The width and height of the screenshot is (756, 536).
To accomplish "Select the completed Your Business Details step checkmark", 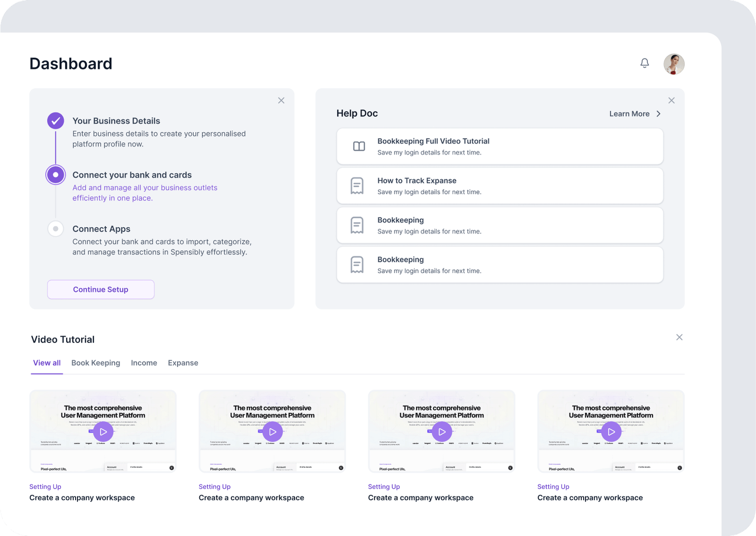I will [x=56, y=121].
